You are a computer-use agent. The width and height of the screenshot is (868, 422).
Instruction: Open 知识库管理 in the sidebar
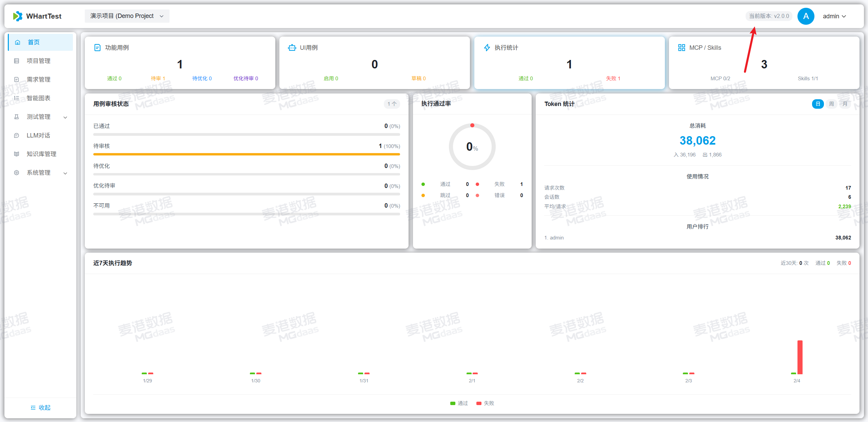[x=41, y=154]
